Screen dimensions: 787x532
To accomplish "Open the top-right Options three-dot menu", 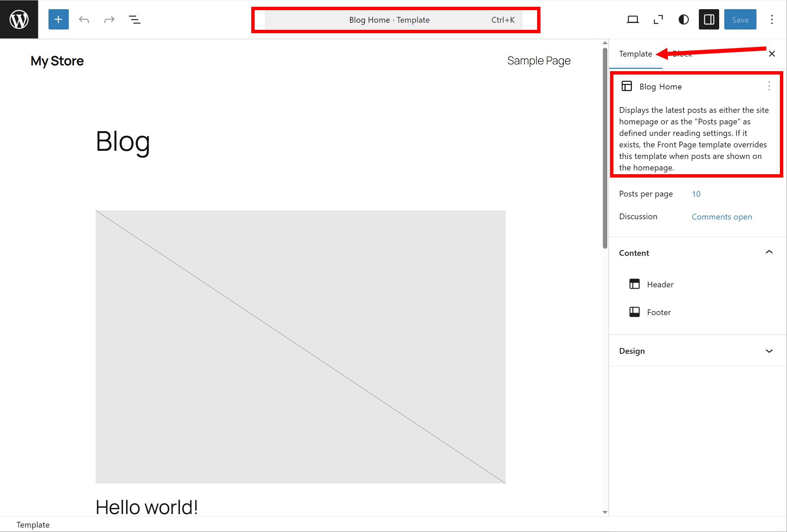I will [772, 20].
